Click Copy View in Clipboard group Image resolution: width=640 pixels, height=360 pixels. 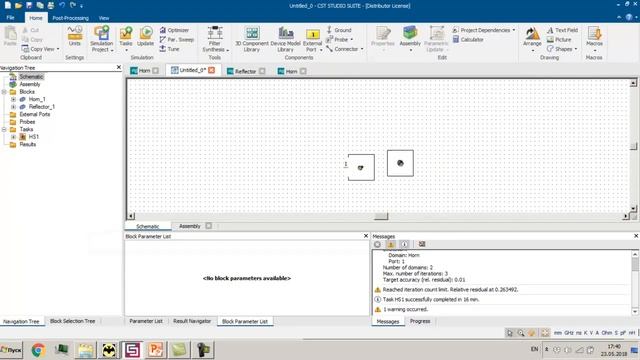click(38, 49)
